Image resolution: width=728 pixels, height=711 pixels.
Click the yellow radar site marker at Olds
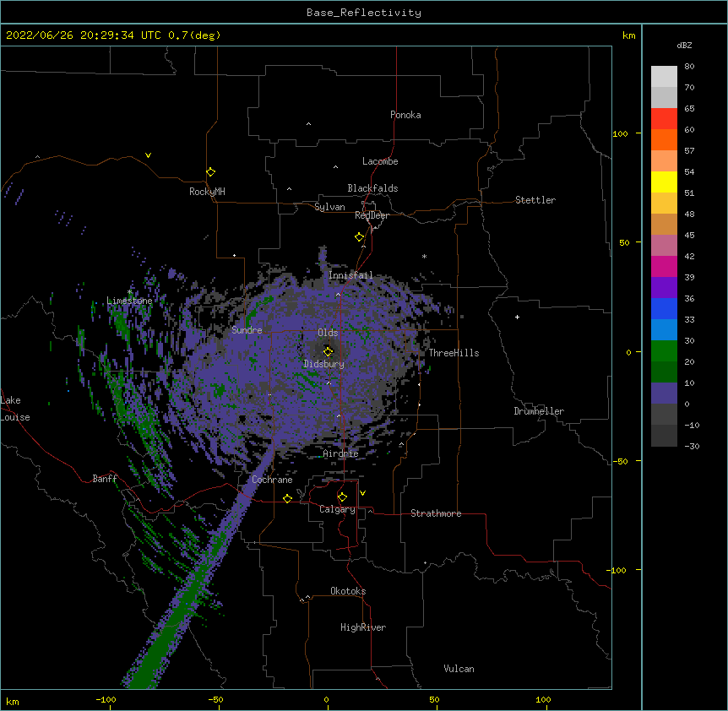click(x=328, y=351)
